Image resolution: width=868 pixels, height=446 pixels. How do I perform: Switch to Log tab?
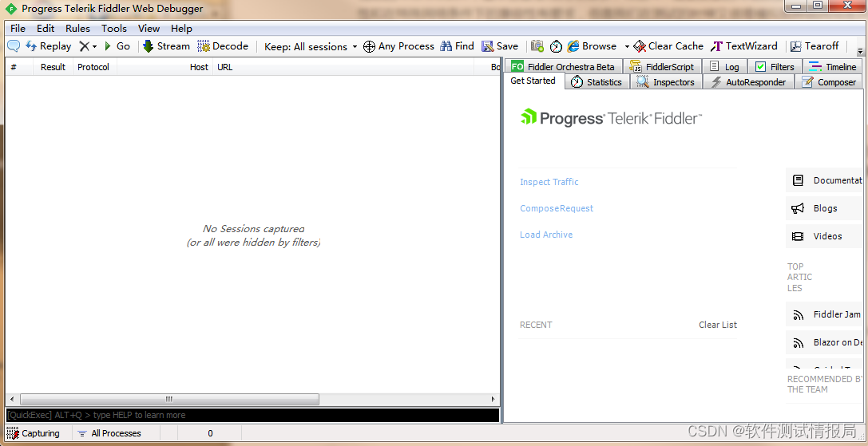click(725, 66)
